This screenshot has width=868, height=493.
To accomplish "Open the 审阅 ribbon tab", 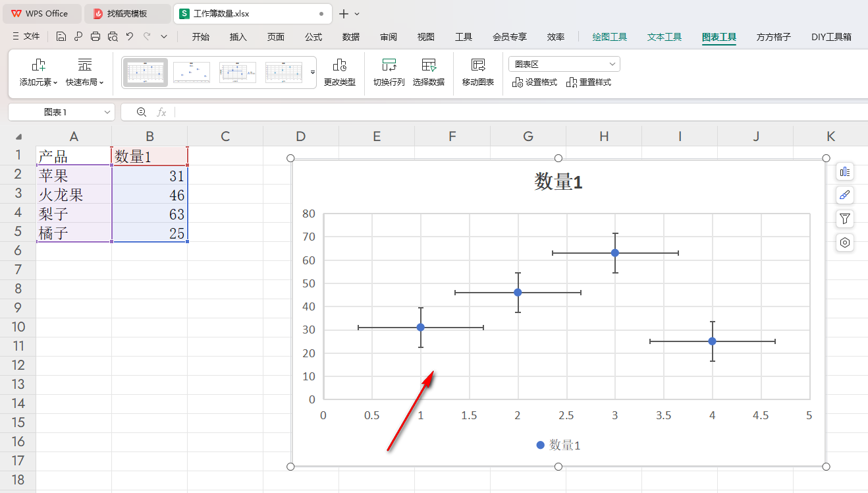I will [389, 37].
